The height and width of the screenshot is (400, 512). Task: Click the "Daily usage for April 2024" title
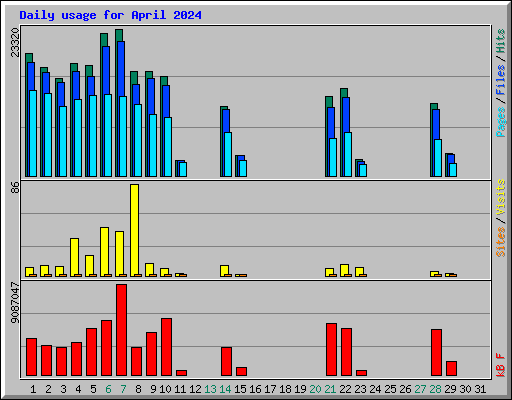110,15
